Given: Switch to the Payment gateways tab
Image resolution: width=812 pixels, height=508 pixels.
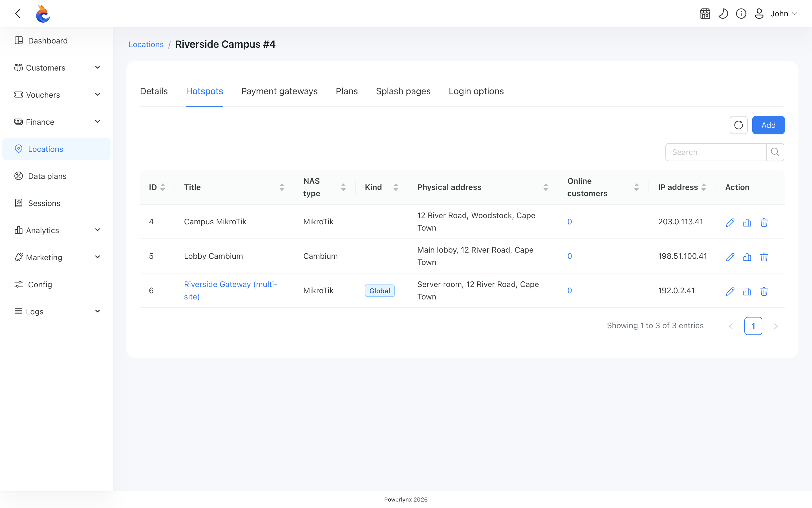Looking at the screenshot, I should pyautogui.click(x=279, y=91).
